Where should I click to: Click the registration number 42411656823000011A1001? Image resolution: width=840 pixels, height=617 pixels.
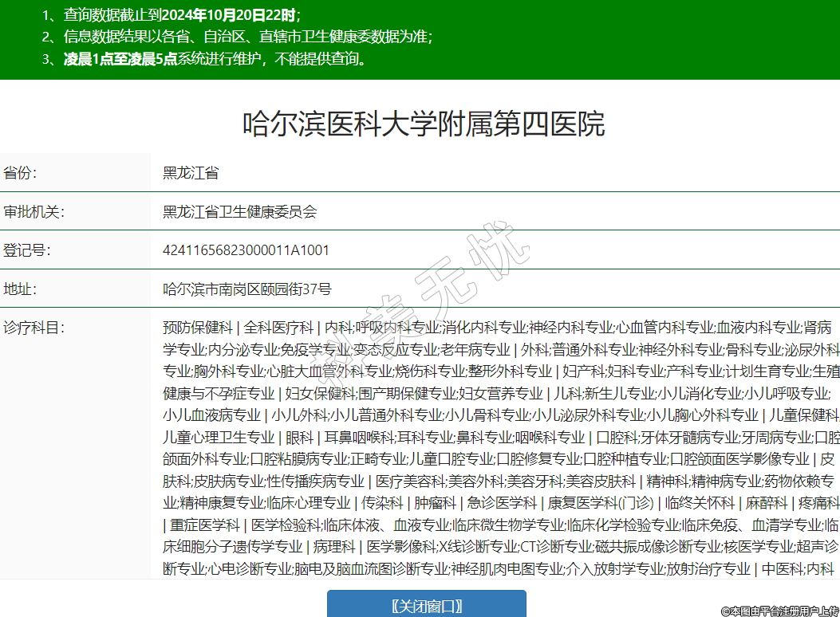click(246, 250)
